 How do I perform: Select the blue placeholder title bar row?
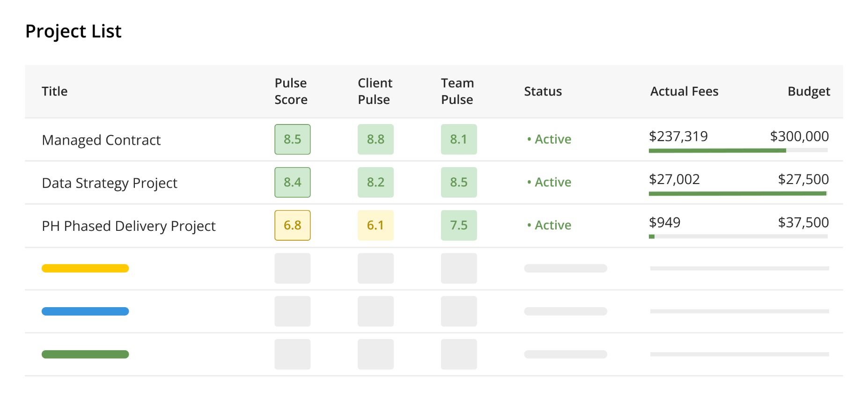point(434,312)
